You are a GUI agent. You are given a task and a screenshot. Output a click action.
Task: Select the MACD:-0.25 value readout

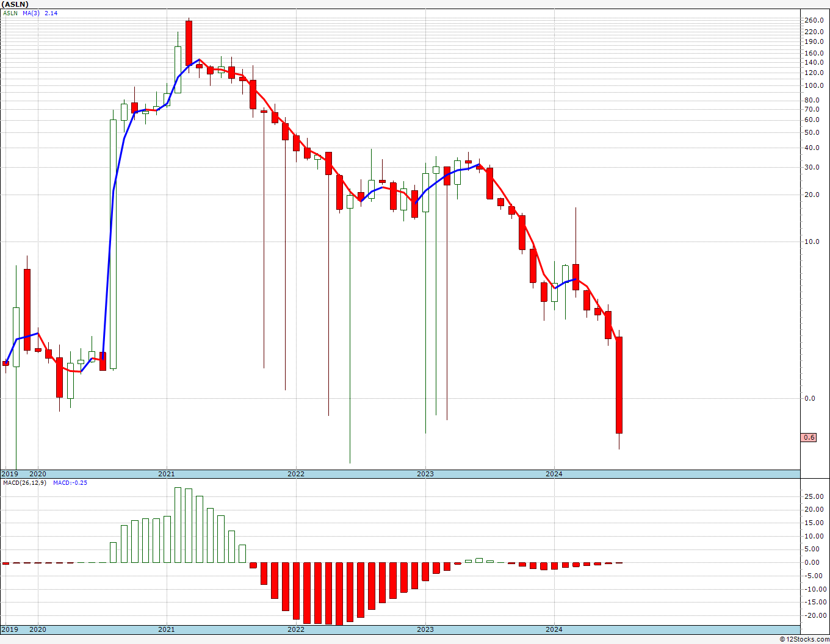70,482
